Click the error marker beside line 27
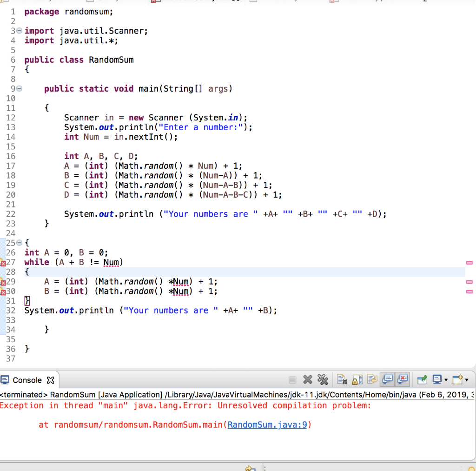The width and height of the screenshot is (476, 471). [x=4, y=262]
